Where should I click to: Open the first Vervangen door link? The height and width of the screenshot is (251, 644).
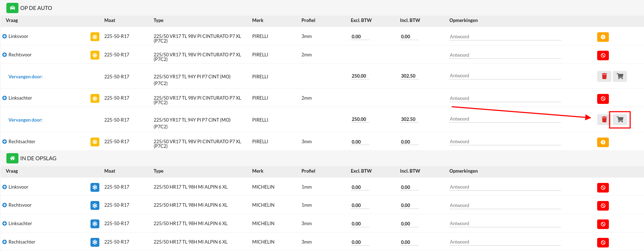[x=26, y=77]
